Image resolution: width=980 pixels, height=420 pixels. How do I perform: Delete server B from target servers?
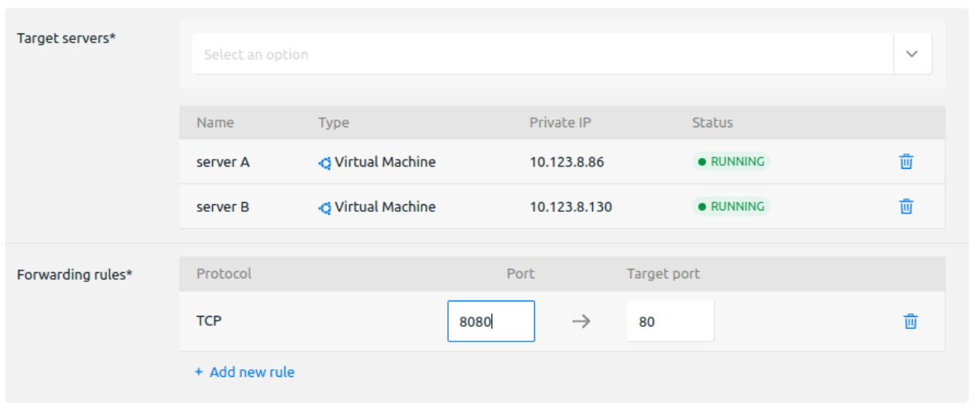tap(906, 207)
